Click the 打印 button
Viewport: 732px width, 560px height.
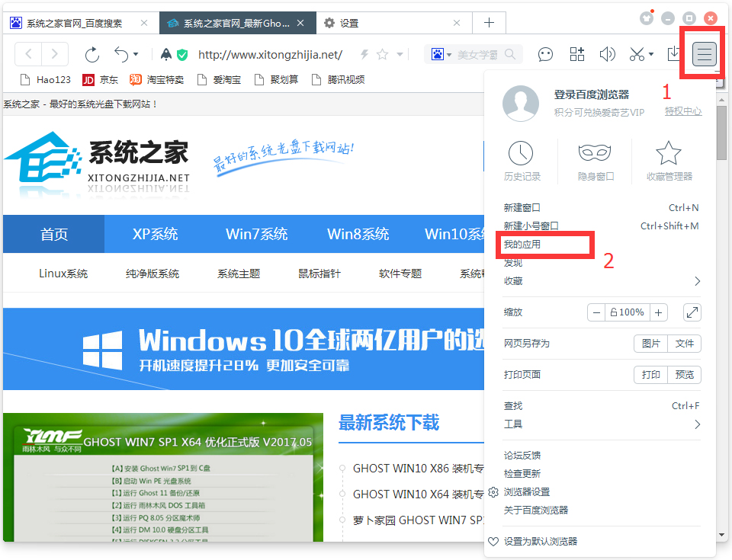click(650, 375)
